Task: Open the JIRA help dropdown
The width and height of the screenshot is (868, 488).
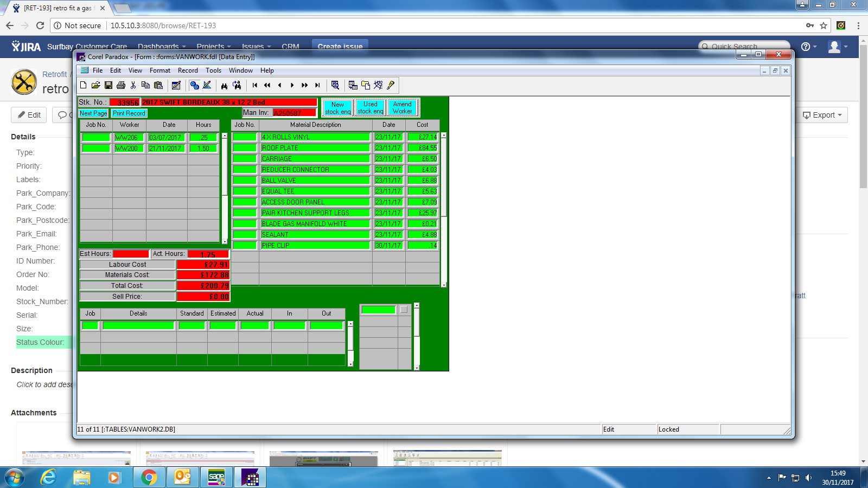Action: click(x=809, y=47)
